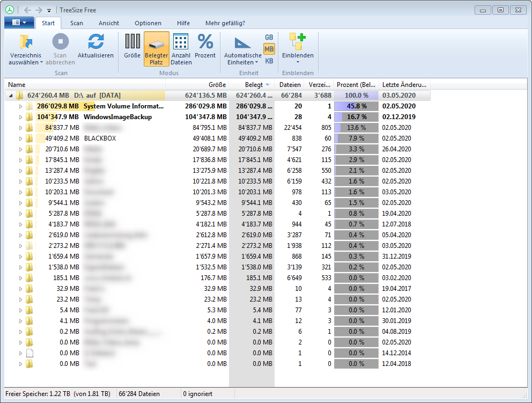Click the window resize grip corner
Screen dimensions: 532x403
point(524,395)
